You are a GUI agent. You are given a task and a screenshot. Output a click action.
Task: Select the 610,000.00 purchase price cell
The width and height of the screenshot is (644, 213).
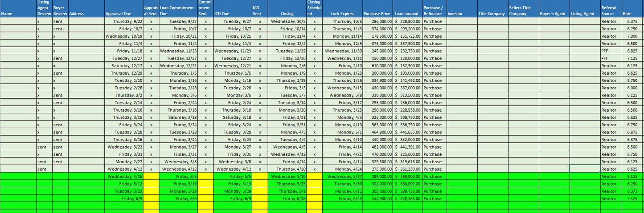(x=378, y=65)
